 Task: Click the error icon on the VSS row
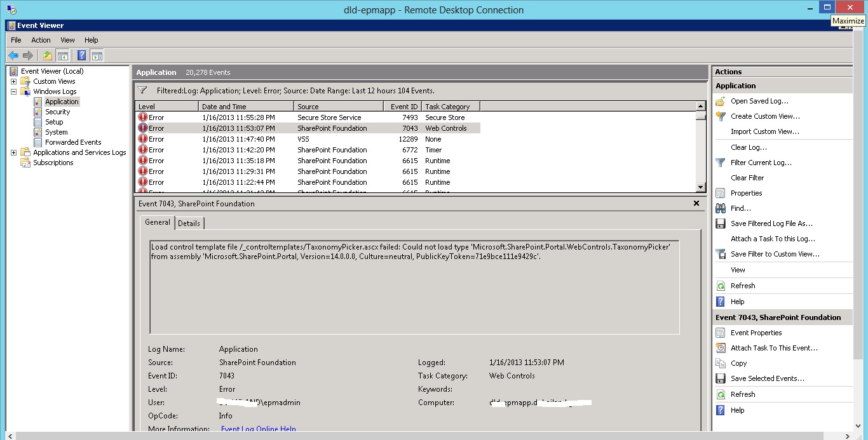[142, 139]
